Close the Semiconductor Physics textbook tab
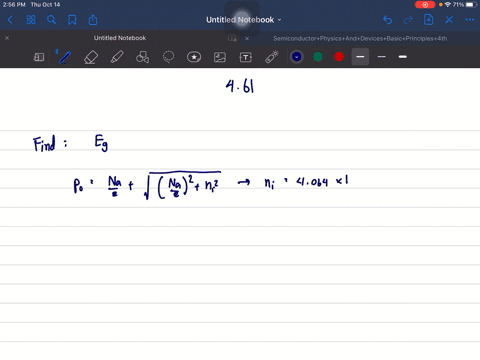 247,38
